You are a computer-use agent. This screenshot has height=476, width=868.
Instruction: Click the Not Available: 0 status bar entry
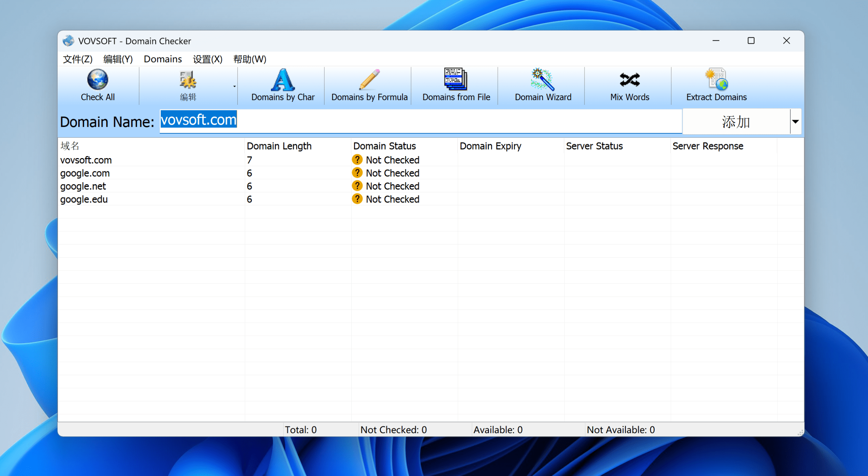pos(620,430)
